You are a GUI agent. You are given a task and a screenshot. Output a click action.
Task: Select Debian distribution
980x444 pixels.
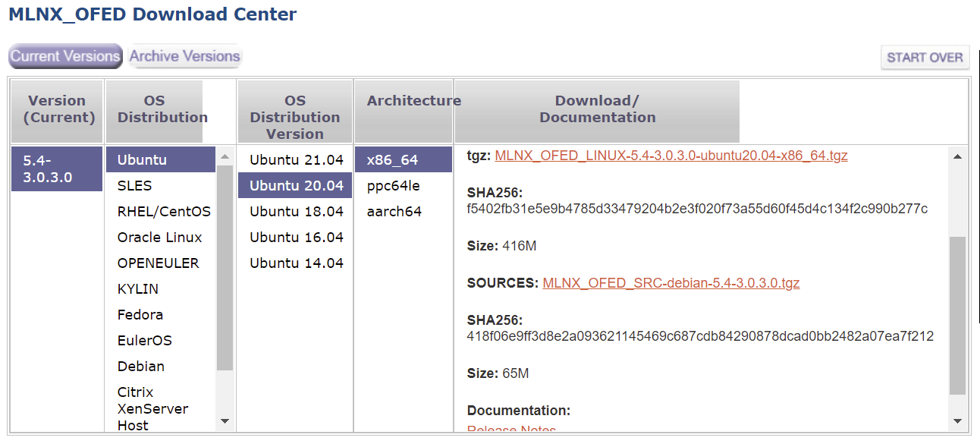pyautogui.click(x=161, y=367)
